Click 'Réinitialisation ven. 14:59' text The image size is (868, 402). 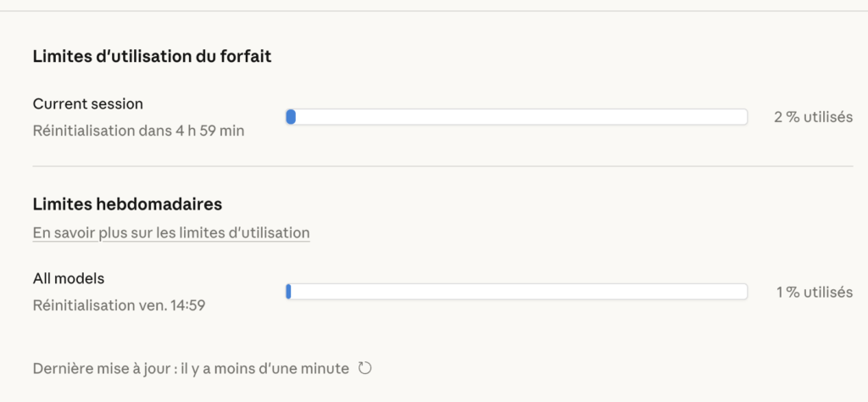click(x=119, y=305)
